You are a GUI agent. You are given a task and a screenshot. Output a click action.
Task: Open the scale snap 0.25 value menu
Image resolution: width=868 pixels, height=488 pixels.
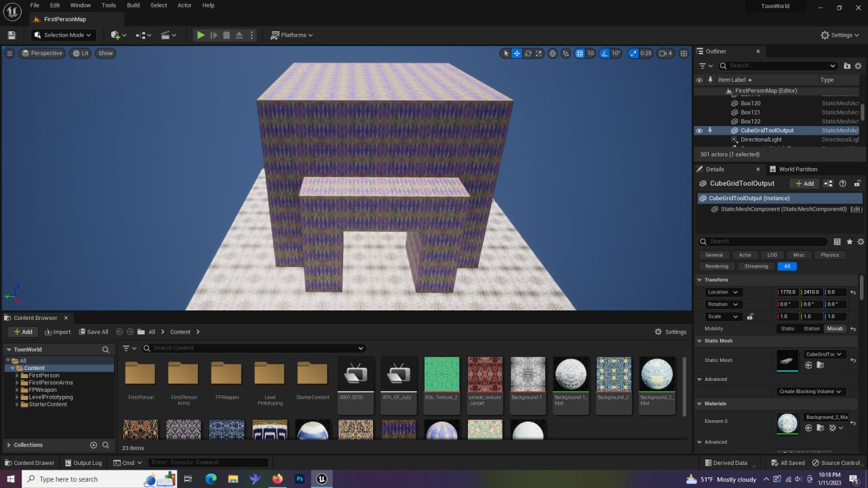[646, 54]
